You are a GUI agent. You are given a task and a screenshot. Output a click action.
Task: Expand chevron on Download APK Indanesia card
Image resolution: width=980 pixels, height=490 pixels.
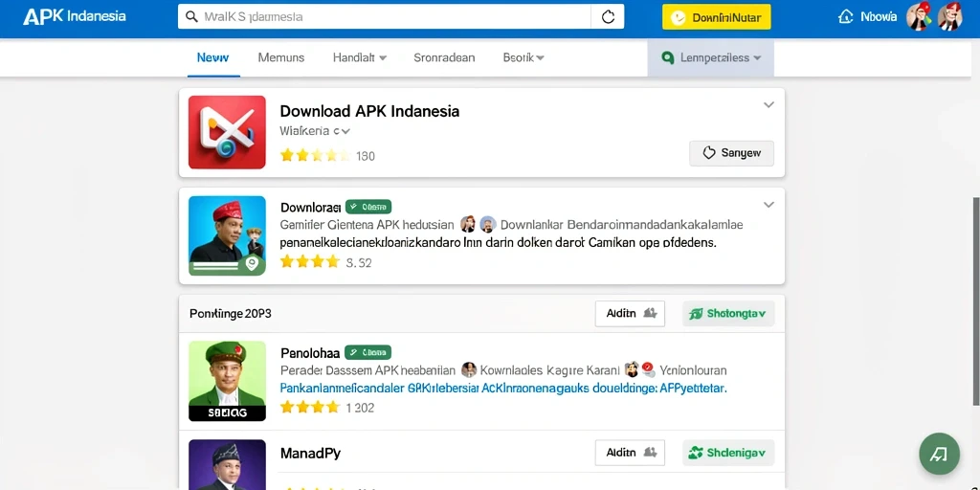click(x=768, y=105)
